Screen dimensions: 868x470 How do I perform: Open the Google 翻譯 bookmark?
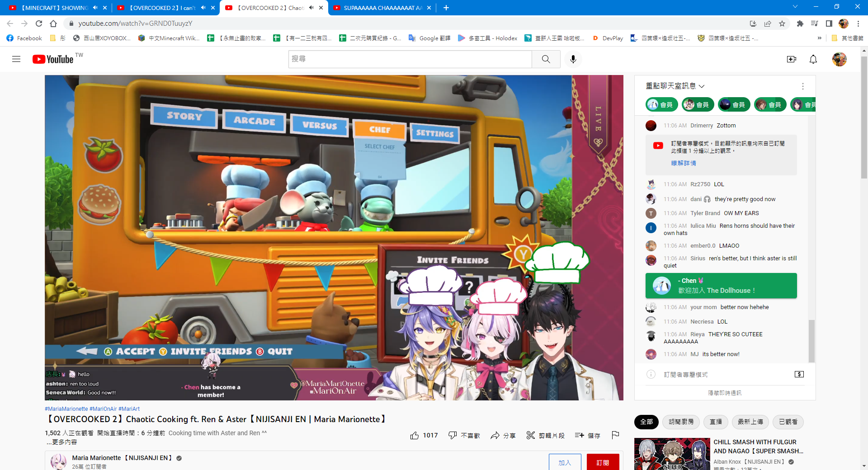coord(429,38)
